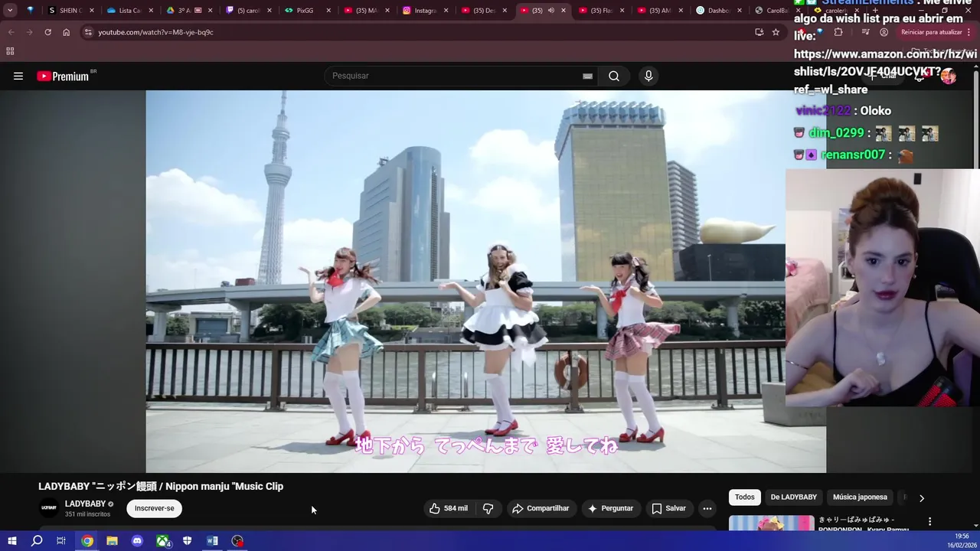
Task: Select the Todos filter chip
Action: tap(745, 497)
